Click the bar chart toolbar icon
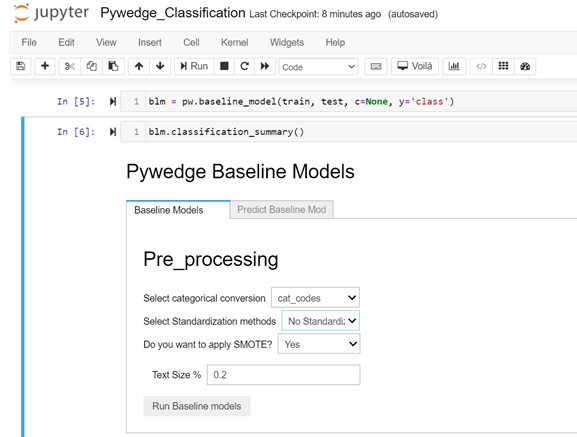The height and width of the screenshot is (437, 577). (x=454, y=66)
